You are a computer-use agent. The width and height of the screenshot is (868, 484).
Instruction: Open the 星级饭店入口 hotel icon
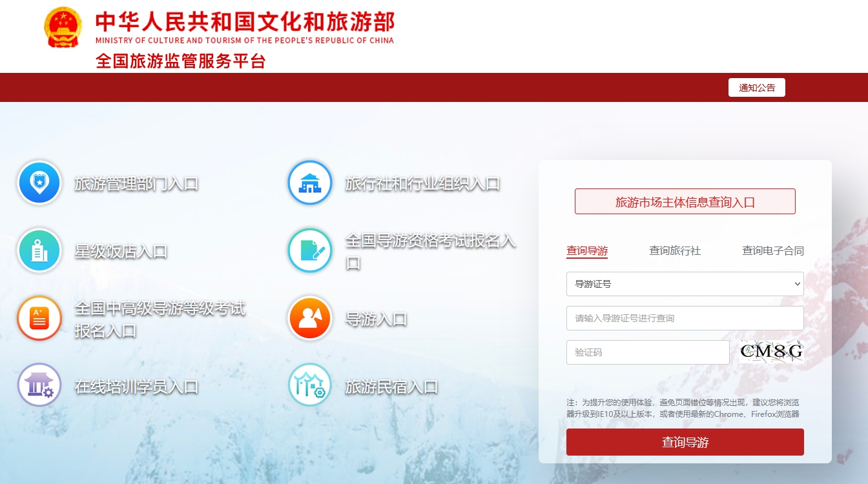pos(39,250)
